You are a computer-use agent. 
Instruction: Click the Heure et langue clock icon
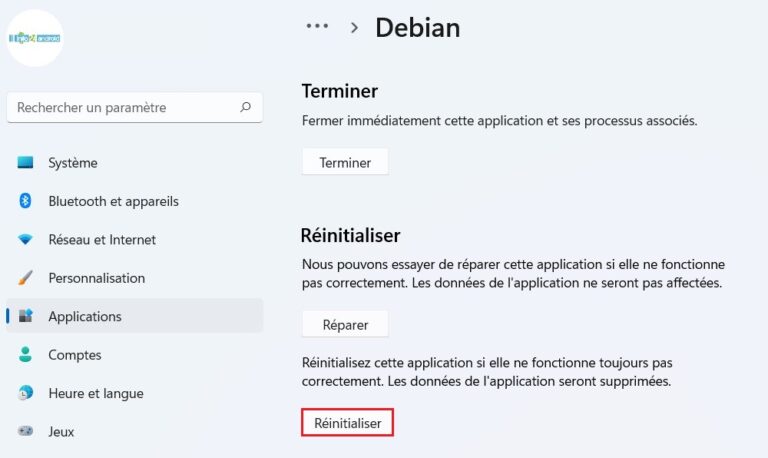point(26,393)
